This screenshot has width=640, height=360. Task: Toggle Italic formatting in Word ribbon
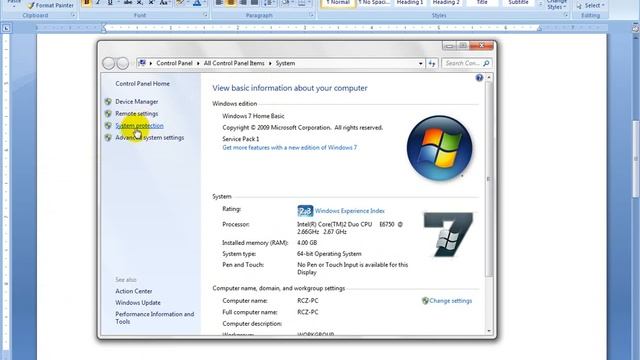[x=98, y=3]
